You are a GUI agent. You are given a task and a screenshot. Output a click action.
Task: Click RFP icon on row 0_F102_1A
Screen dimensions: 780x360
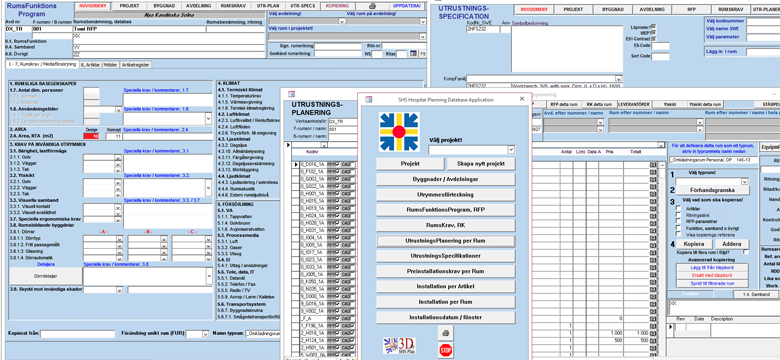click(333, 171)
